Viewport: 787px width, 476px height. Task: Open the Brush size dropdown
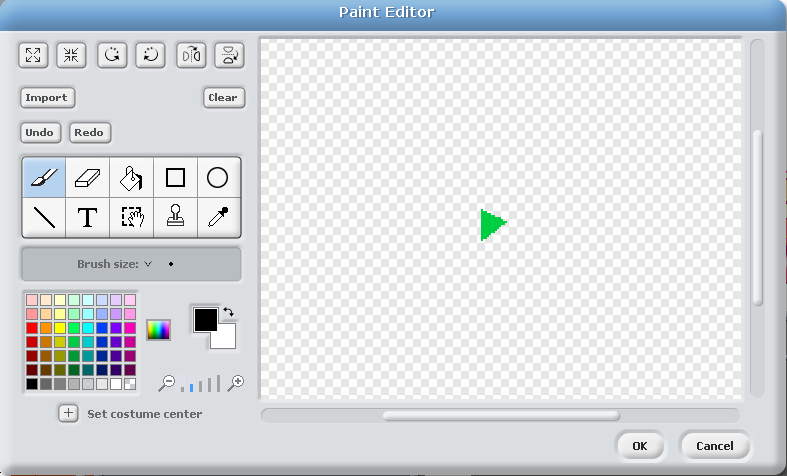coord(147,265)
